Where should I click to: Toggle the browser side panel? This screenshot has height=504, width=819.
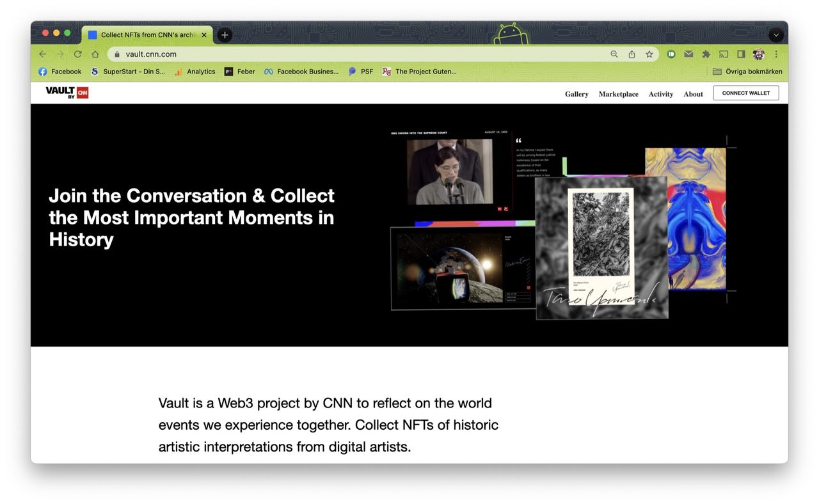741,54
